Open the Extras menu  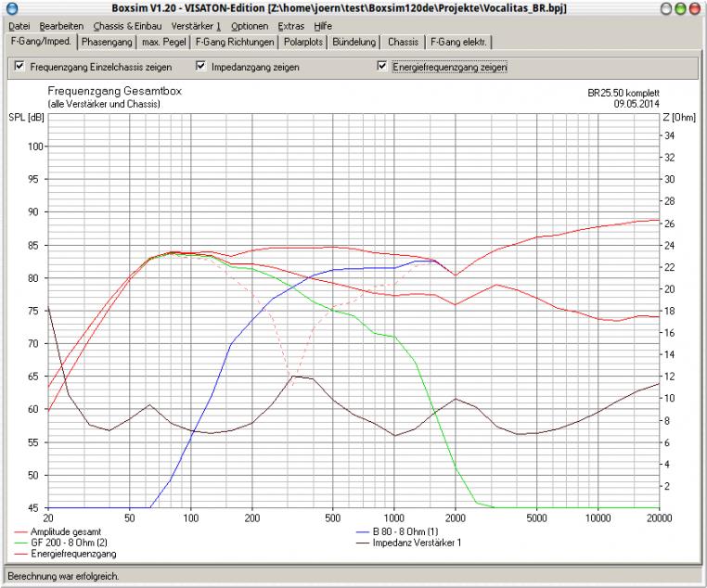(x=290, y=26)
